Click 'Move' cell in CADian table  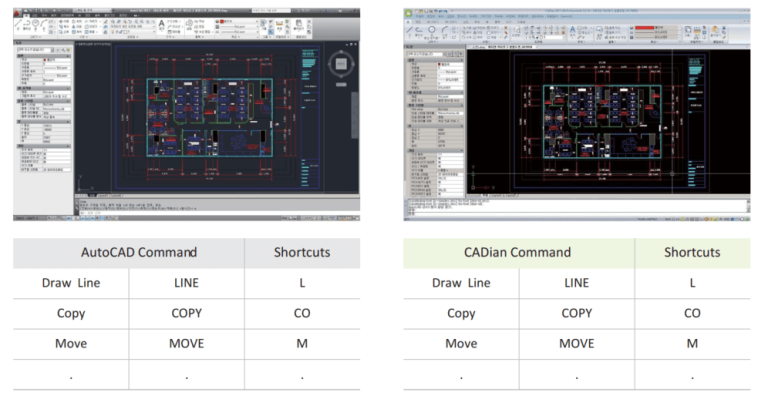click(461, 344)
